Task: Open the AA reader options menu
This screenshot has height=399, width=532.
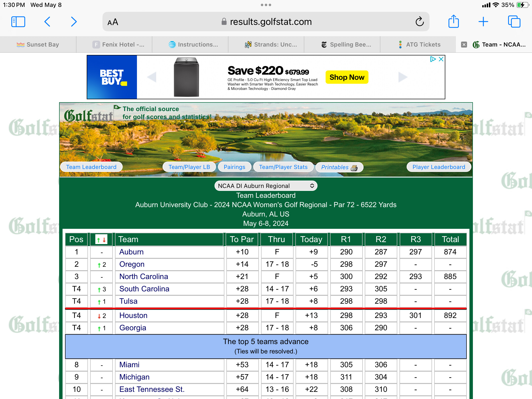Action: (x=113, y=22)
